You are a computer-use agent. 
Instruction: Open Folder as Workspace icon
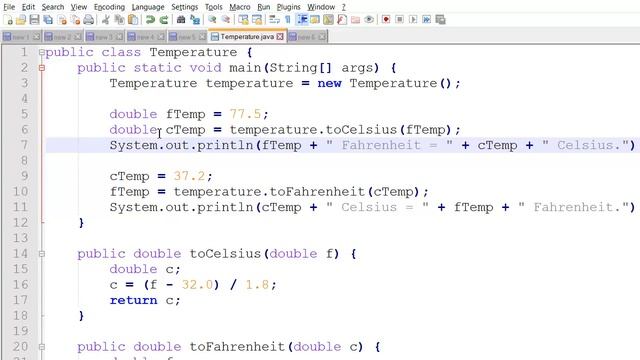[356, 20]
